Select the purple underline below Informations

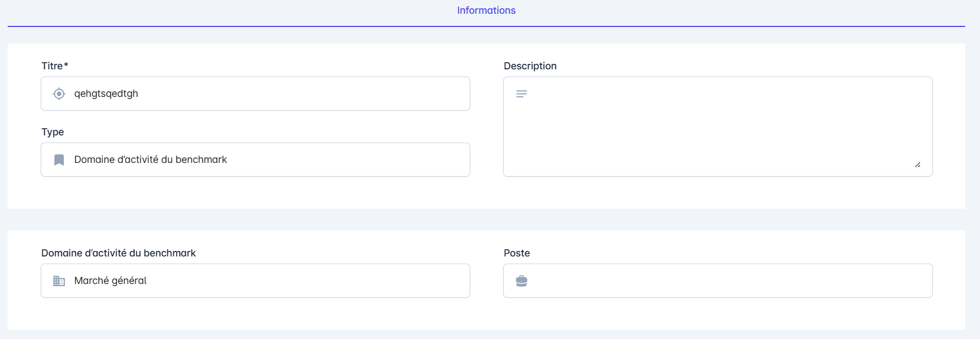486,26
